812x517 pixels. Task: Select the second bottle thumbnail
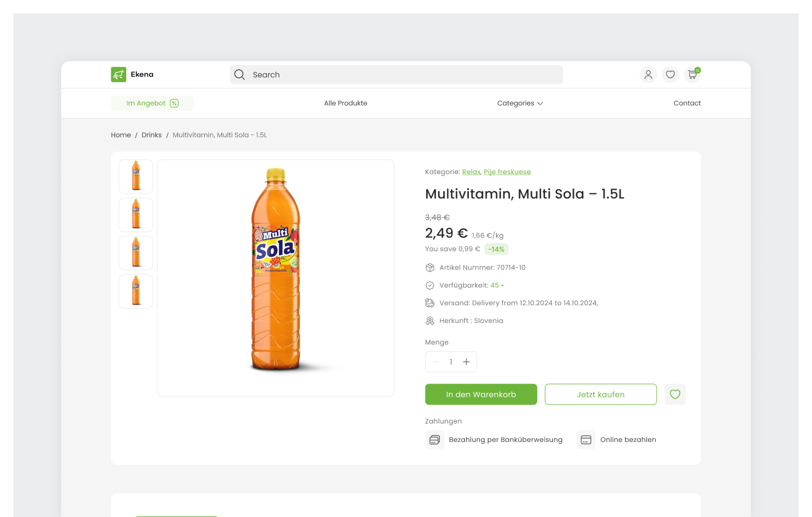tap(135, 215)
